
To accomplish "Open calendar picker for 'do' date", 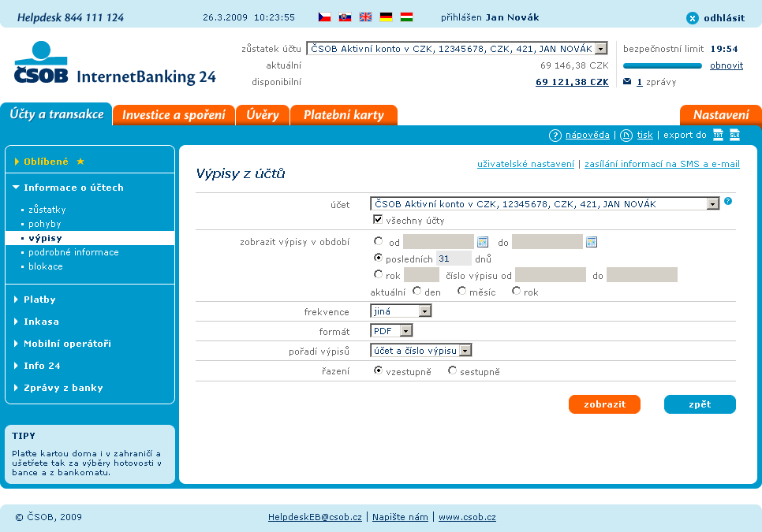I will coord(592,242).
